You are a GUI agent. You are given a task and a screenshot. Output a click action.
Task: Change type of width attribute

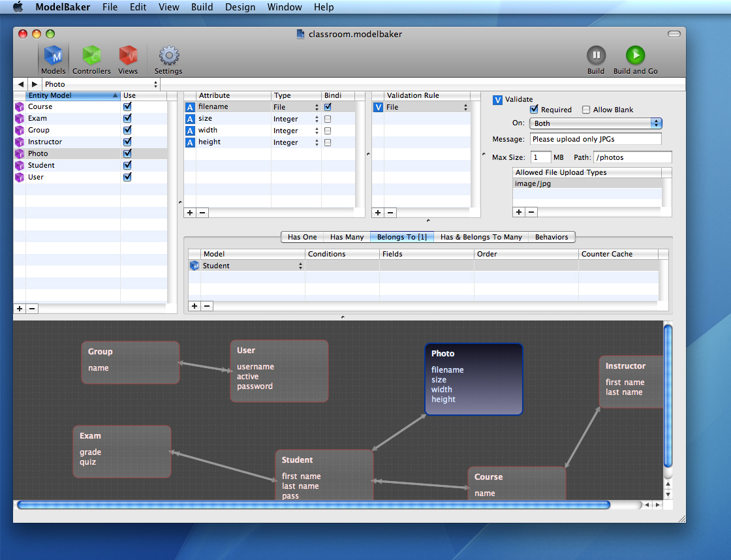(296, 131)
